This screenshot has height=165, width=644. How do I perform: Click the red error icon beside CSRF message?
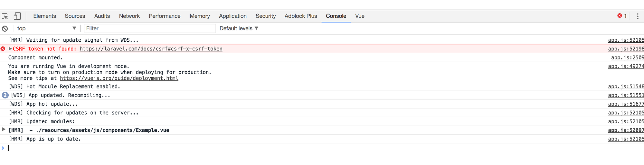(3, 49)
